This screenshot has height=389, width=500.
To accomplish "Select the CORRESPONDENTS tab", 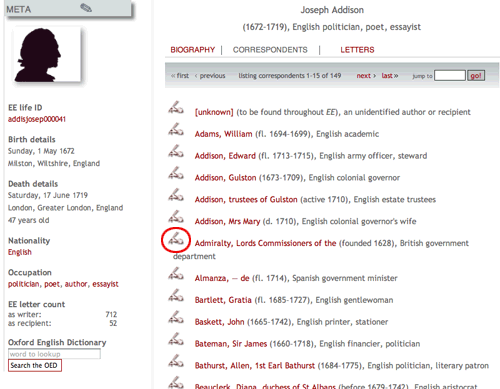I will [270, 50].
